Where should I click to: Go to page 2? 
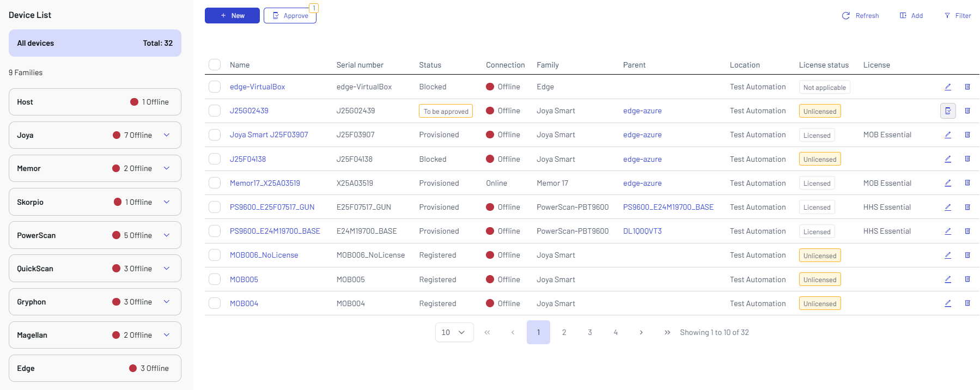[x=564, y=332]
